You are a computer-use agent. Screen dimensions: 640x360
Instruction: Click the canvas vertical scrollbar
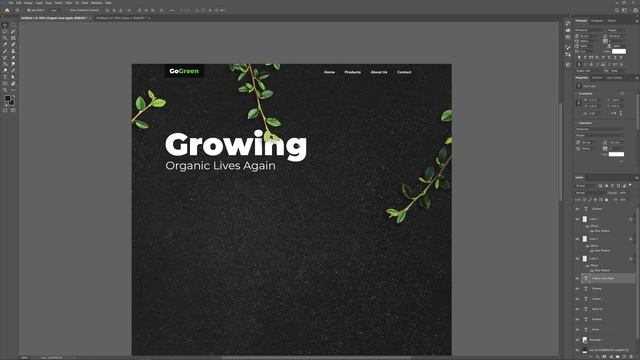[x=560, y=151]
